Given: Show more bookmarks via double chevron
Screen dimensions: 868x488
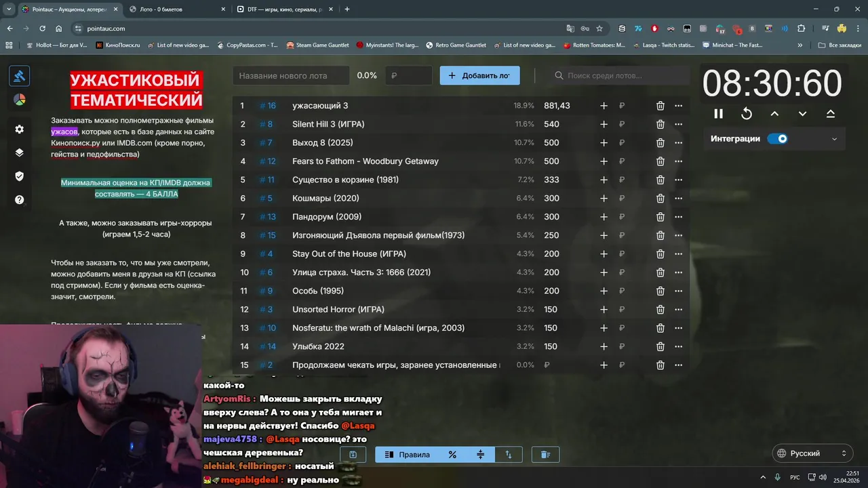Looking at the screenshot, I should coord(801,45).
